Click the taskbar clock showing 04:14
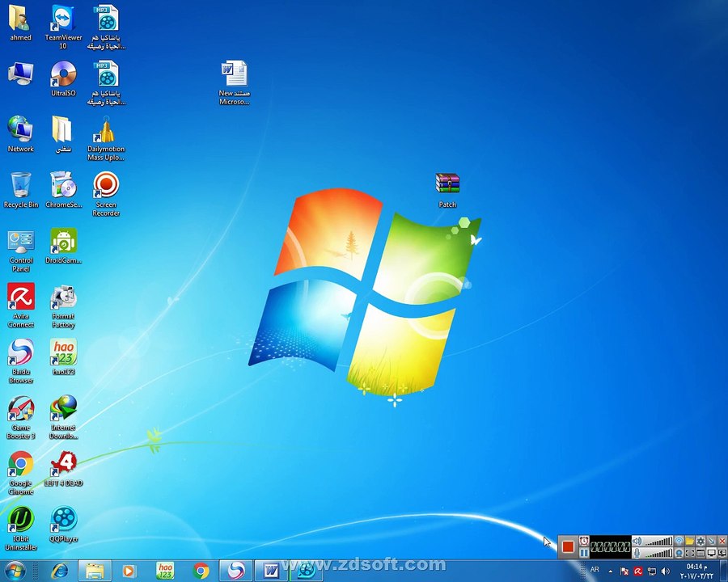The width and height of the screenshot is (728, 582). click(x=696, y=571)
